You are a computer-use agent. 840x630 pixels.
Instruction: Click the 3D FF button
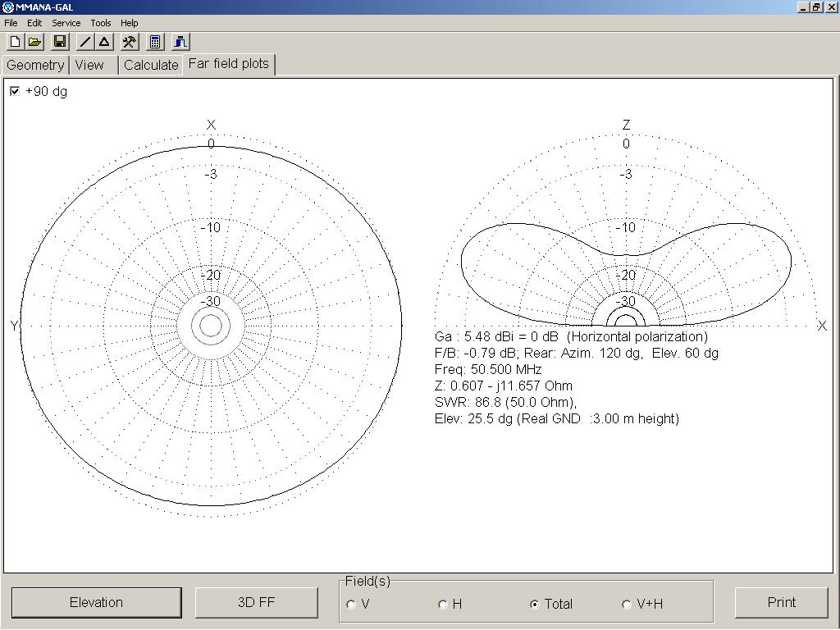(256, 602)
